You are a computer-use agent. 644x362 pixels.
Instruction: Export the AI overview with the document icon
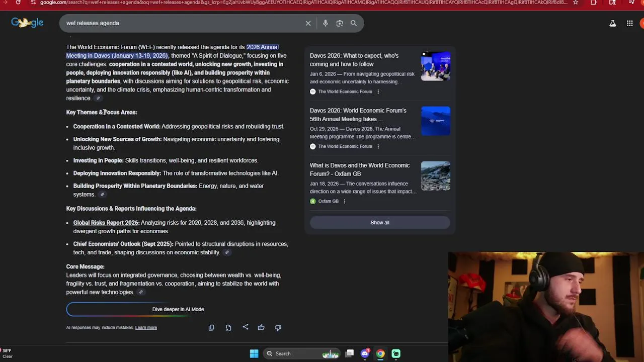point(228,327)
